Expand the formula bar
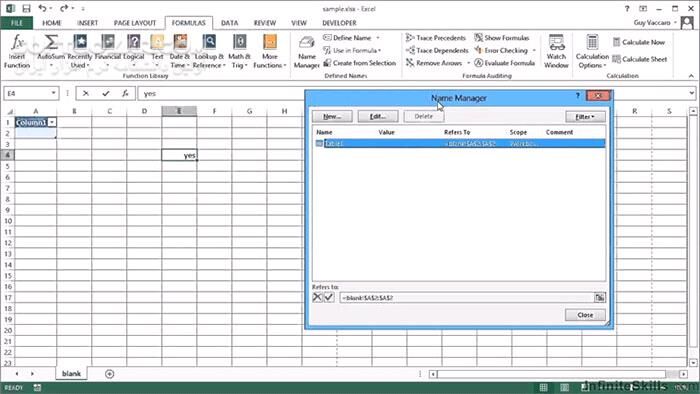 point(692,93)
